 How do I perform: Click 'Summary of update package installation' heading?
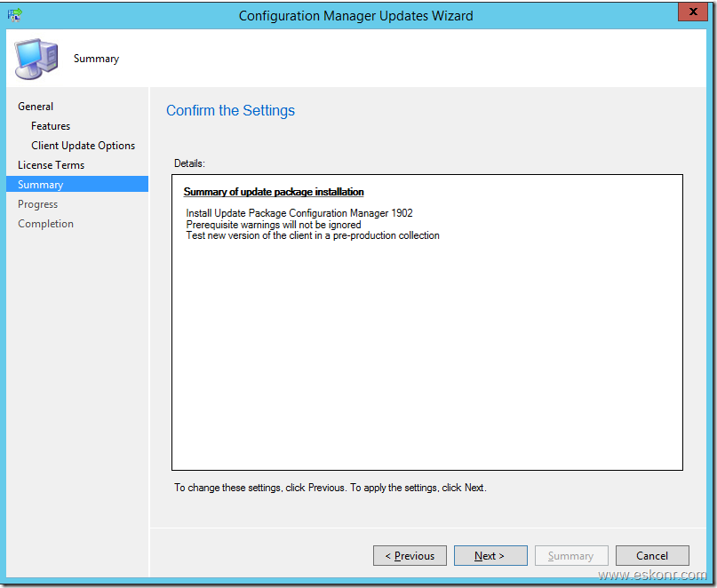coord(274,192)
